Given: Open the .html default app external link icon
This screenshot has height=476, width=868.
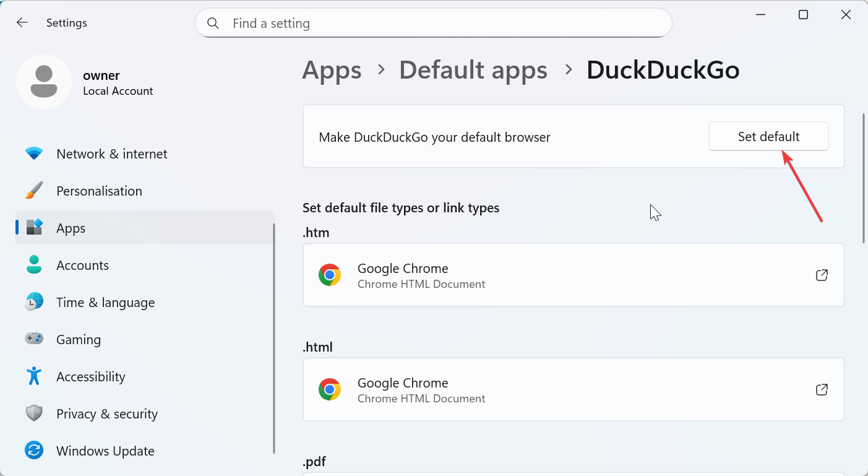Looking at the screenshot, I should coord(822,390).
